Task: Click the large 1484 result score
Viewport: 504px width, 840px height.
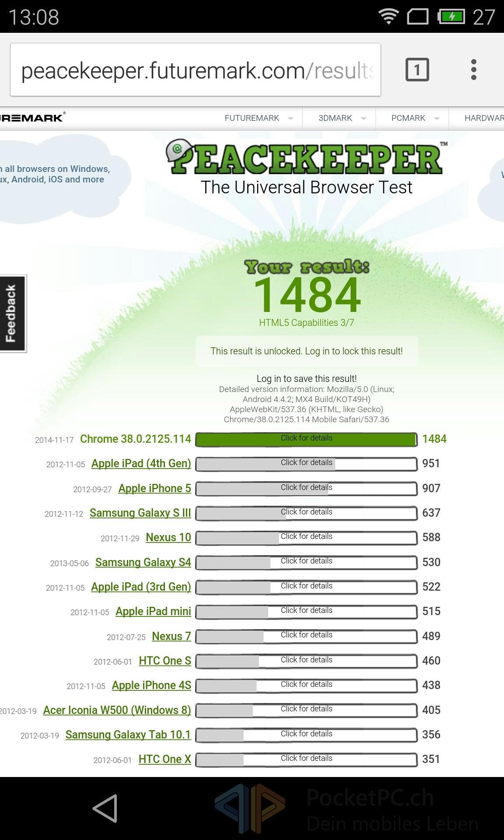Action: [x=307, y=295]
